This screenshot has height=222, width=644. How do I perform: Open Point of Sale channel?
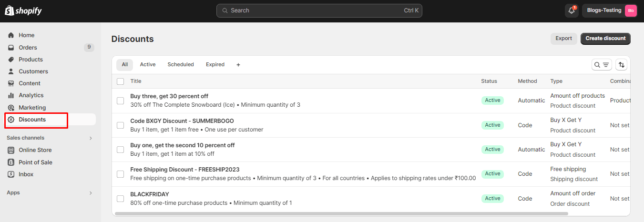click(x=35, y=162)
